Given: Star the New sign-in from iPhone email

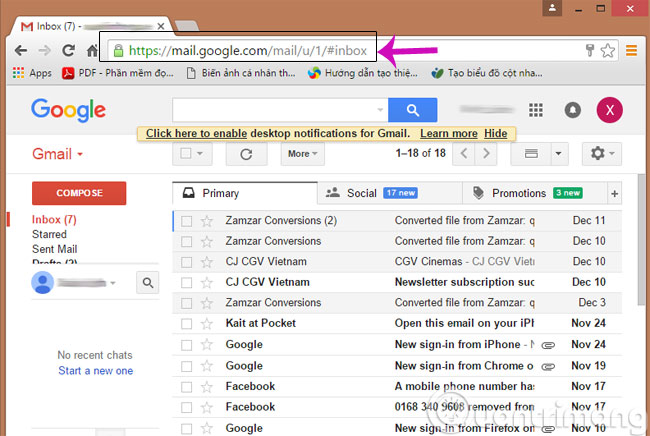Looking at the screenshot, I should [206, 345].
